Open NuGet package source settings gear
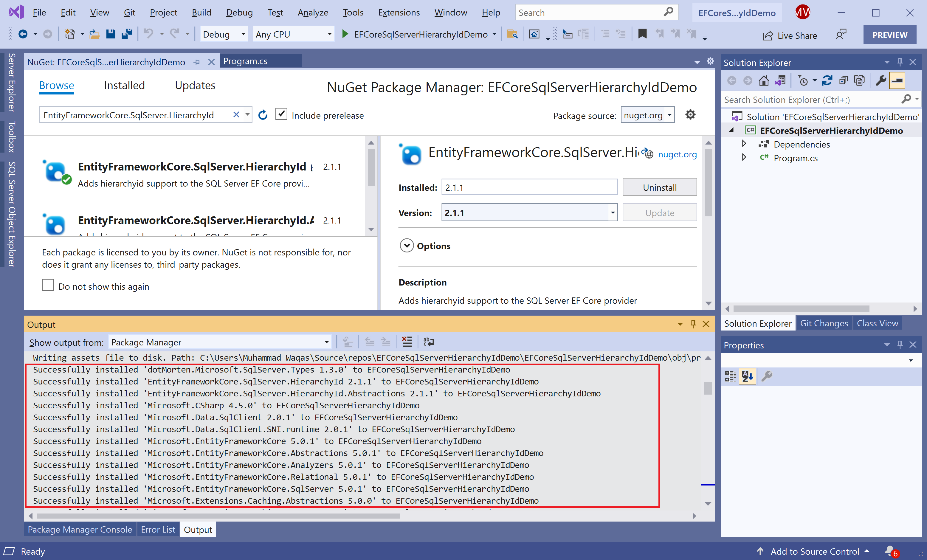 690,115
